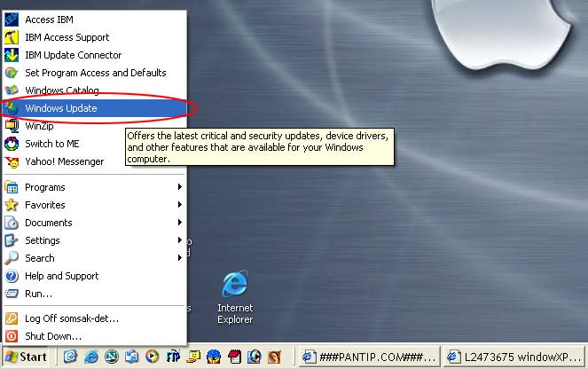Switch to ###PANTIP.COM### taskbar window

click(369, 357)
